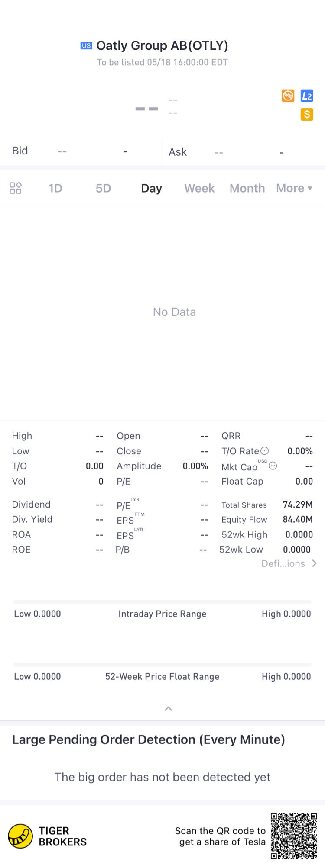This screenshot has width=325, height=868.
Task: Tap the yellow dollar sign badge
Action: tap(307, 114)
